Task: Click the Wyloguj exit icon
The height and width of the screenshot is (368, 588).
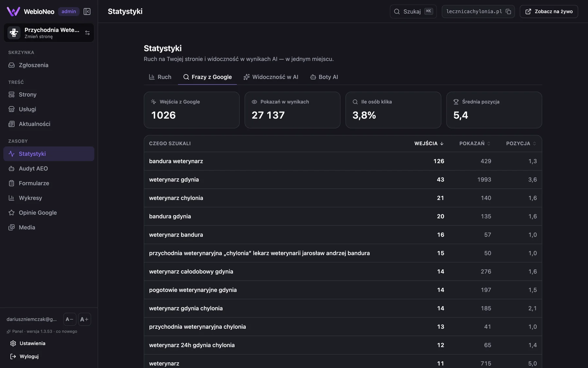Action: pos(13,357)
